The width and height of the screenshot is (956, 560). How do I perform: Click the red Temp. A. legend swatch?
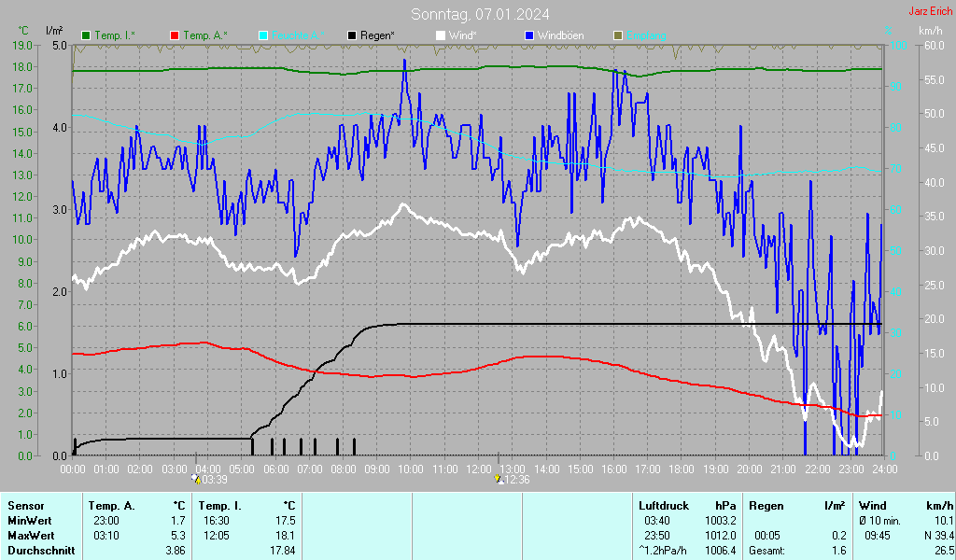175,35
